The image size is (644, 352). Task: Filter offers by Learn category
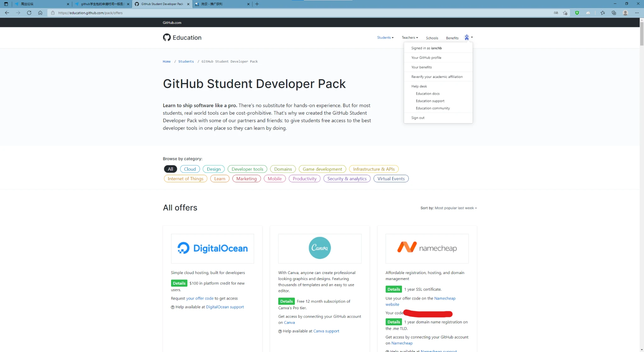[220, 179]
